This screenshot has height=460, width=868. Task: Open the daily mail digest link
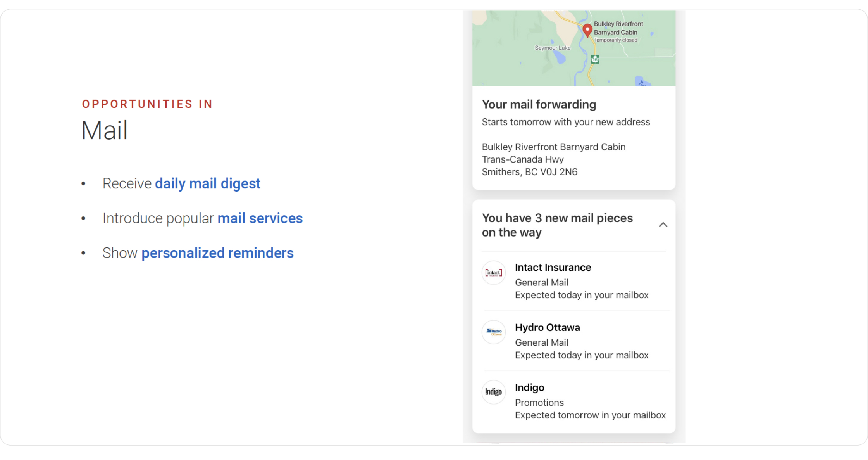(x=208, y=183)
